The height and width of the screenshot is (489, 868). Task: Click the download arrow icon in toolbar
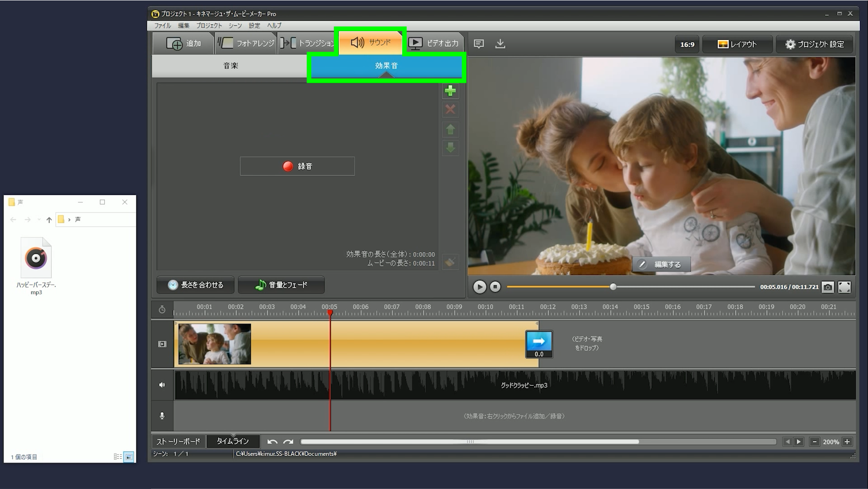pos(500,44)
